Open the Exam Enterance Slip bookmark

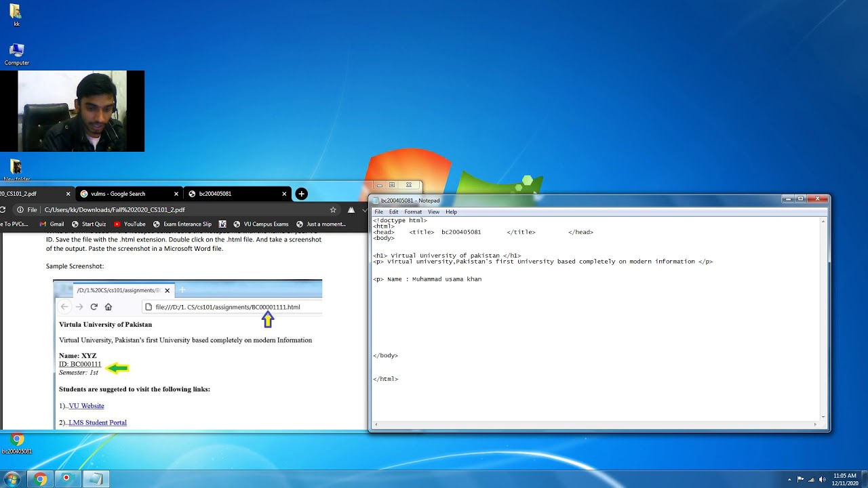pyautogui.click(x=182, y=224)
